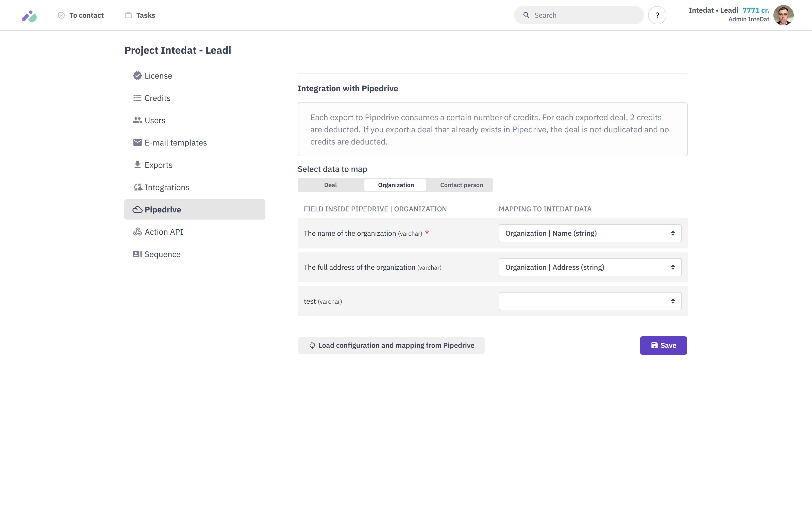Open Credits list icon in sidebar
The width and height of the screenshot is (812, 507).
coord(137,98)
